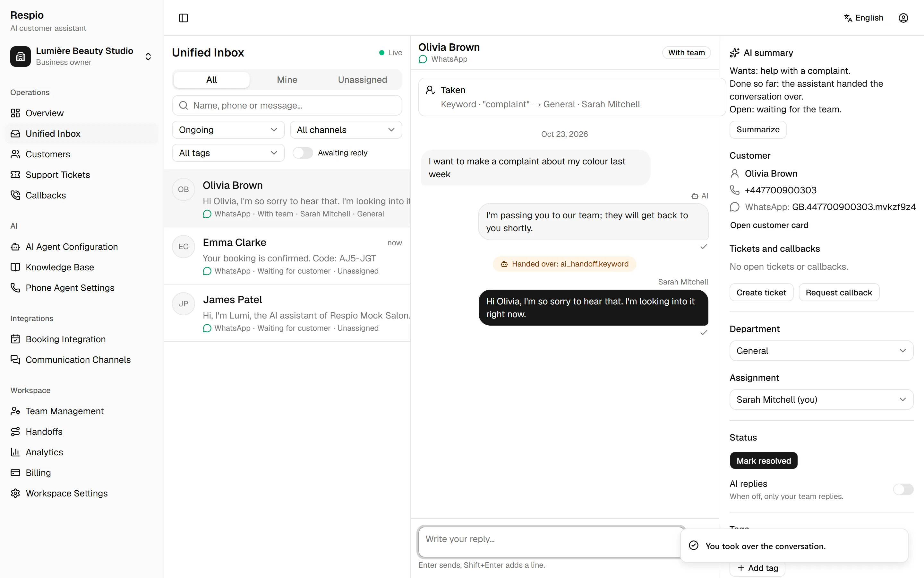This screenshot has height=578, width=924.
Task: Click the Lumière Beauty Studio building icon
Action: (x=21, y=57)
